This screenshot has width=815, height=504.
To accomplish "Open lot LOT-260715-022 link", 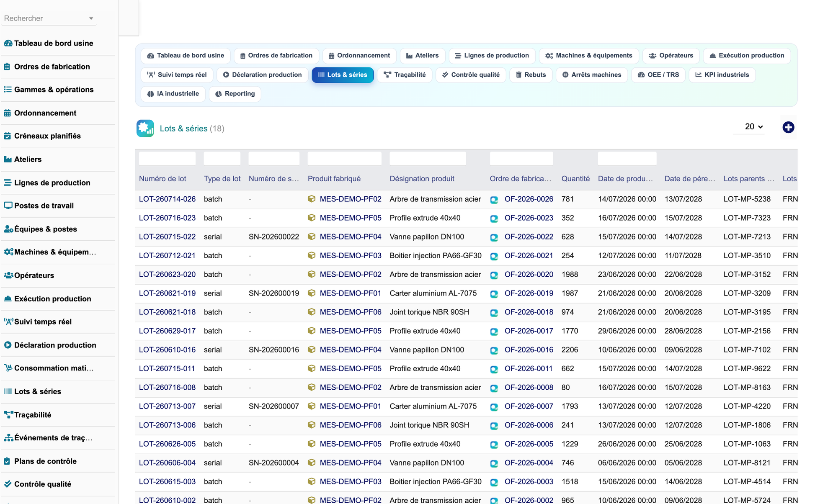I will pos(167,237).
